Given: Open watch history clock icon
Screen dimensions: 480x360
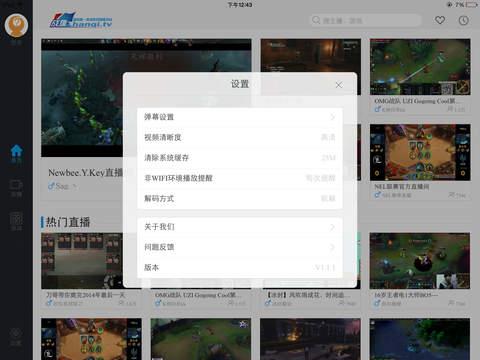Looking at the screenshot, I should click(464, 21).
